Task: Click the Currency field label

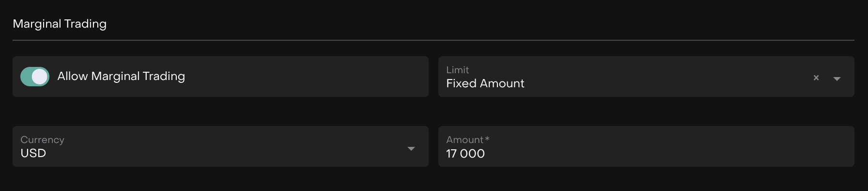Action: pyautogui.click(x=42, y=140)
